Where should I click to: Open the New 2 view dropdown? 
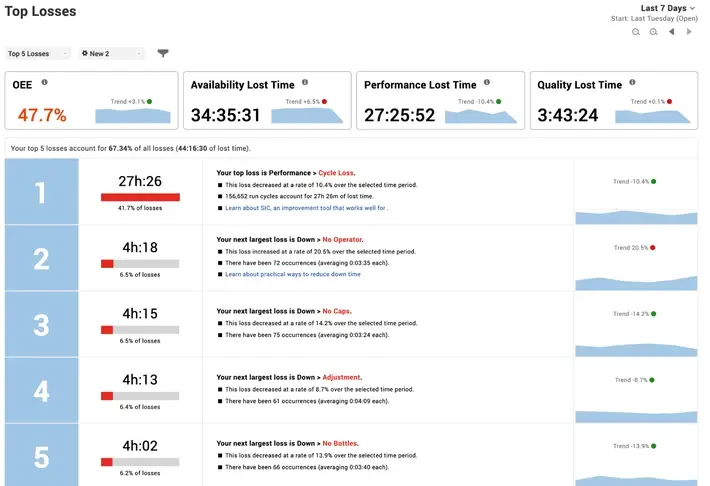coord(111,53)
